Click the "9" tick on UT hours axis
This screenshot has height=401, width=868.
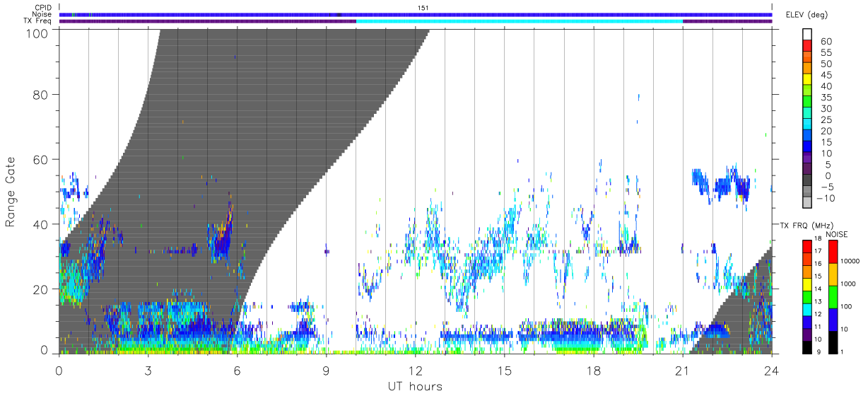point(326,371)
